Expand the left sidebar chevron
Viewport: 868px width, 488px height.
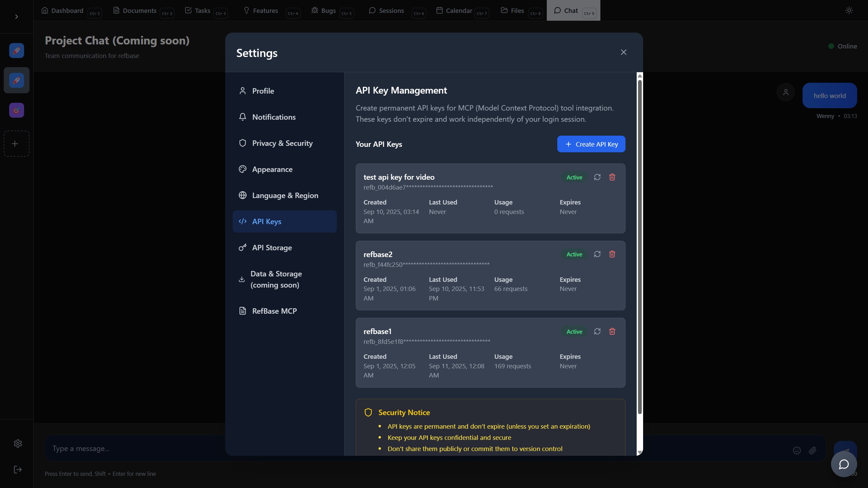click(x=16, y=17)
